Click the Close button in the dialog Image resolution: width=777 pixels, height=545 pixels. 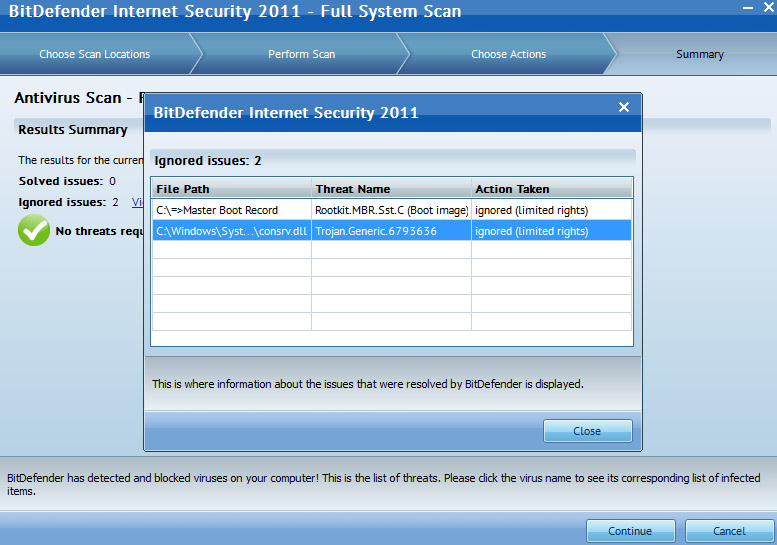[x=587, y=431]
